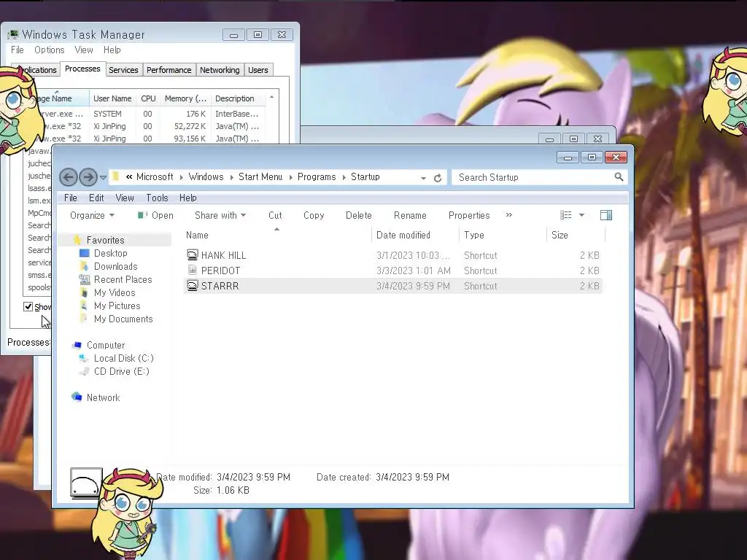
Task: Open the Explorer Help menu
Action: [x=187, y=198]
